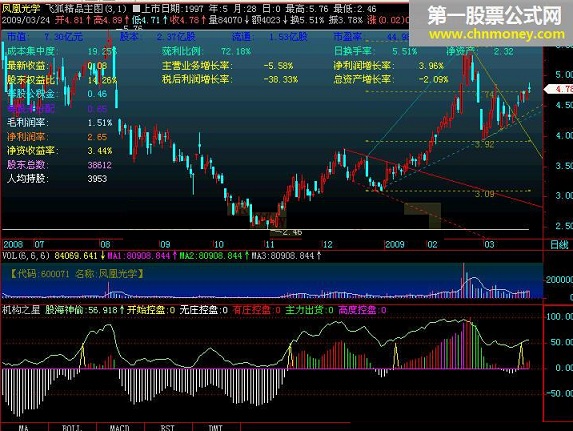Click the 3.92 dashed level label

pyautogui.click(x=485, y=145)
